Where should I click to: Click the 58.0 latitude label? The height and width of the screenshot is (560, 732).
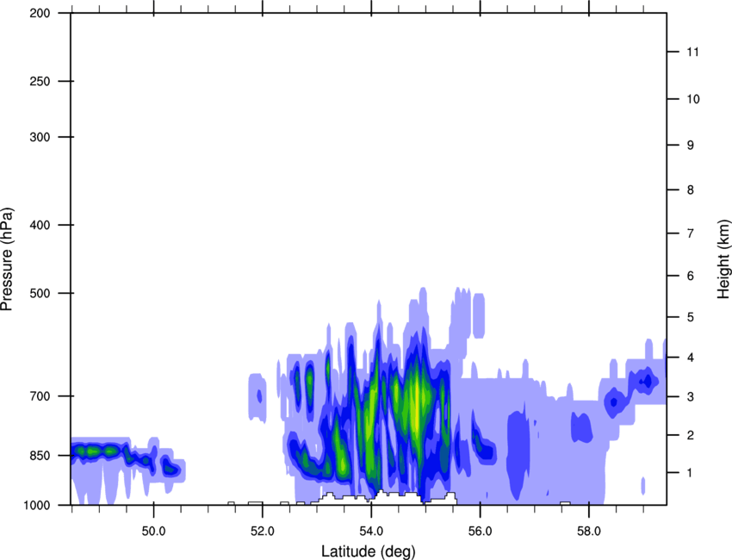(x=589, y=532)
